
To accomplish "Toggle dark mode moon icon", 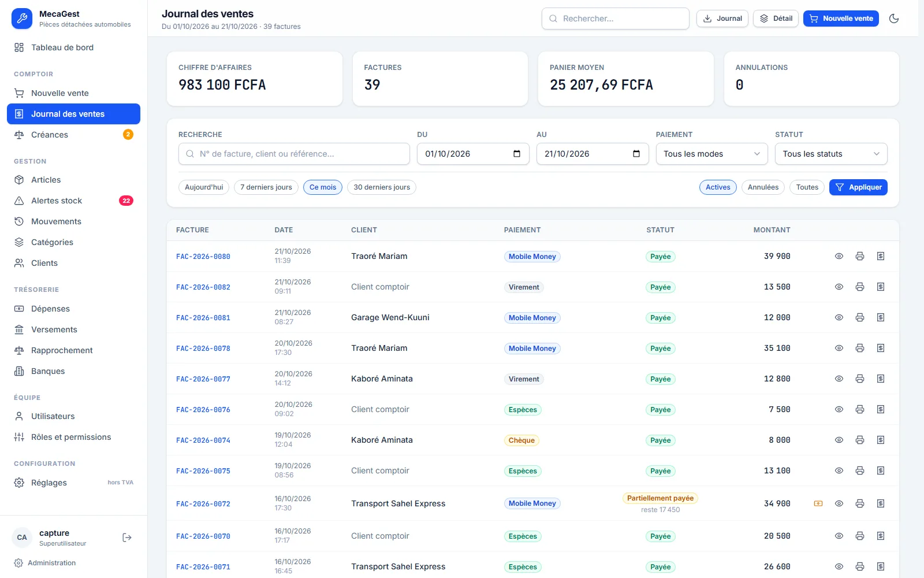I will click(x=894, y=18).
